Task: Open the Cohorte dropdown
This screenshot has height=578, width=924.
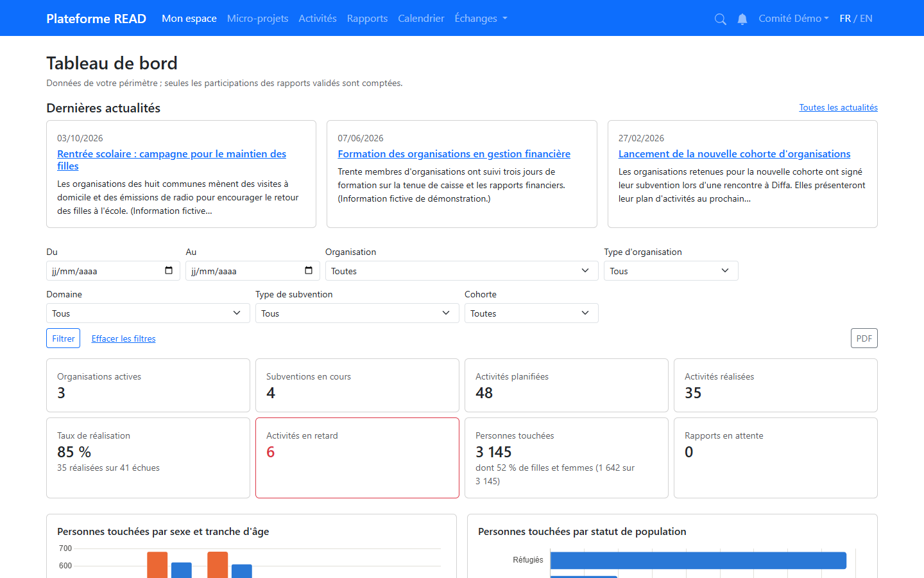Action: [x=531, y=313]
